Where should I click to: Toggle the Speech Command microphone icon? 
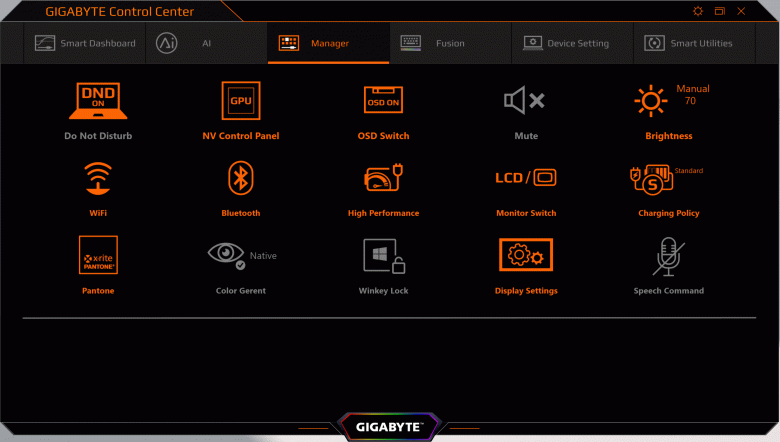pyautogui.click(x=669, y=257)
